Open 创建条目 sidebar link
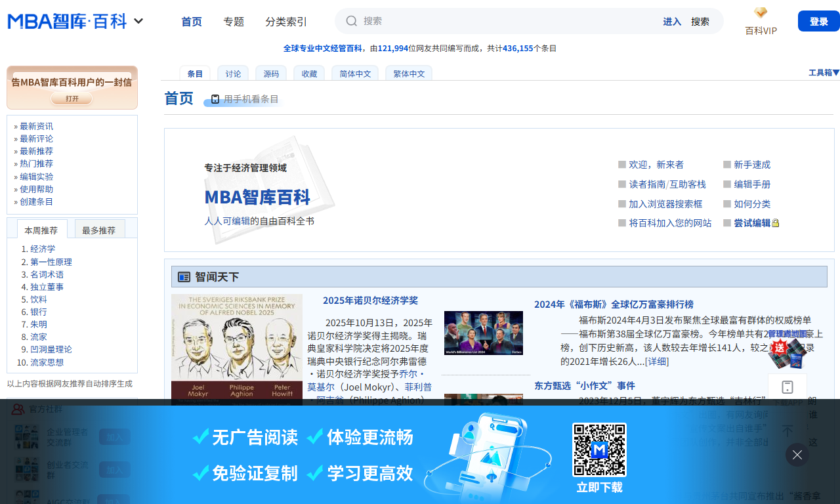 click(x=36, y=201)
